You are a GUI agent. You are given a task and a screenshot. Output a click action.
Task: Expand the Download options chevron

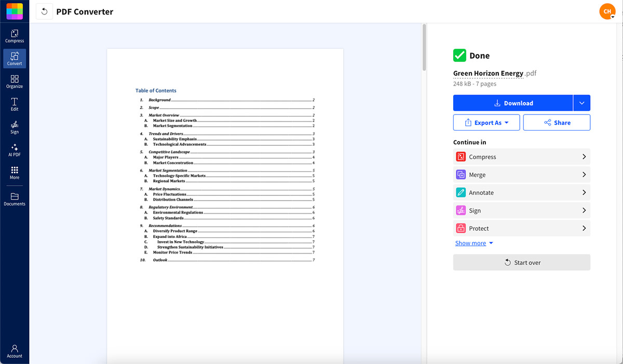pyautogui.click(x=581, y=103)
